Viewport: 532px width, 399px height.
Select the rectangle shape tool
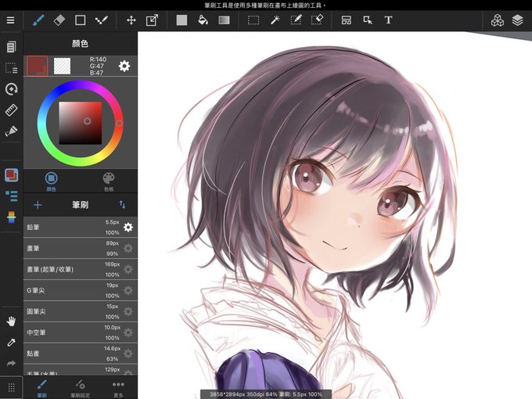(80, 20)
